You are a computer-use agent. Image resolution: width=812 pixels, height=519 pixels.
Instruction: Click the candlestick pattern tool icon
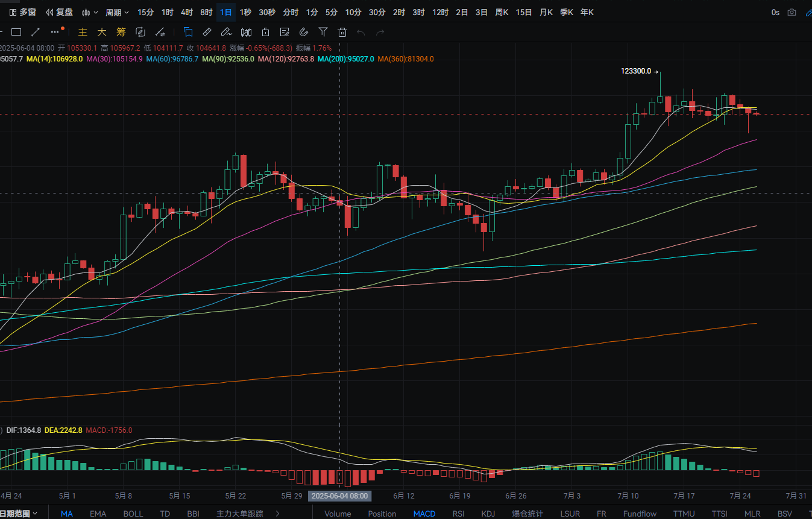click(x=246, y=32)
